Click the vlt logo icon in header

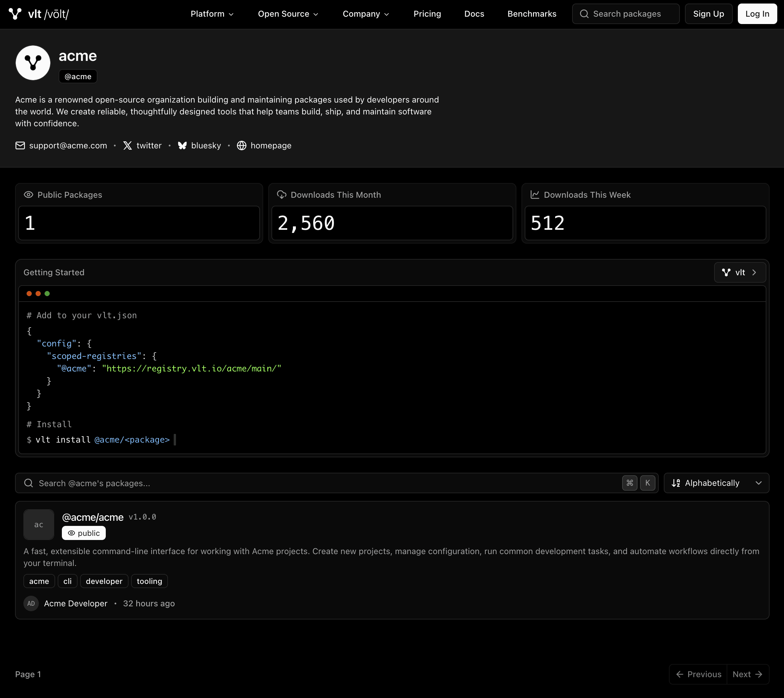pyautogui.click(x=15, y=14)
